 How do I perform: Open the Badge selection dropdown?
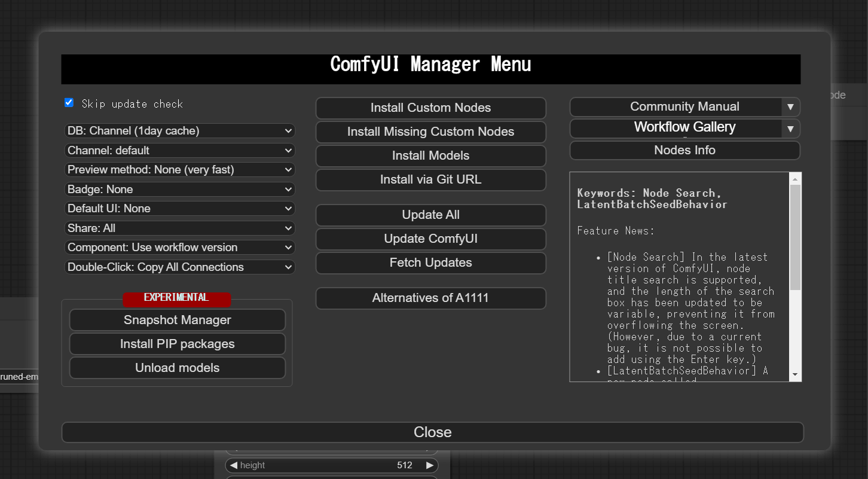(x=179, y=189)
